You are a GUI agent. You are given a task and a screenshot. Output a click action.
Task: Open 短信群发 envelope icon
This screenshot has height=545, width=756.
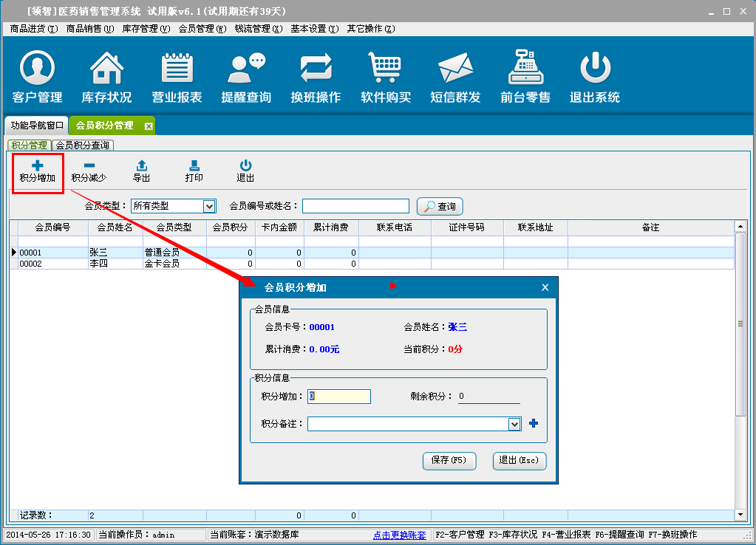click(455, 78)
